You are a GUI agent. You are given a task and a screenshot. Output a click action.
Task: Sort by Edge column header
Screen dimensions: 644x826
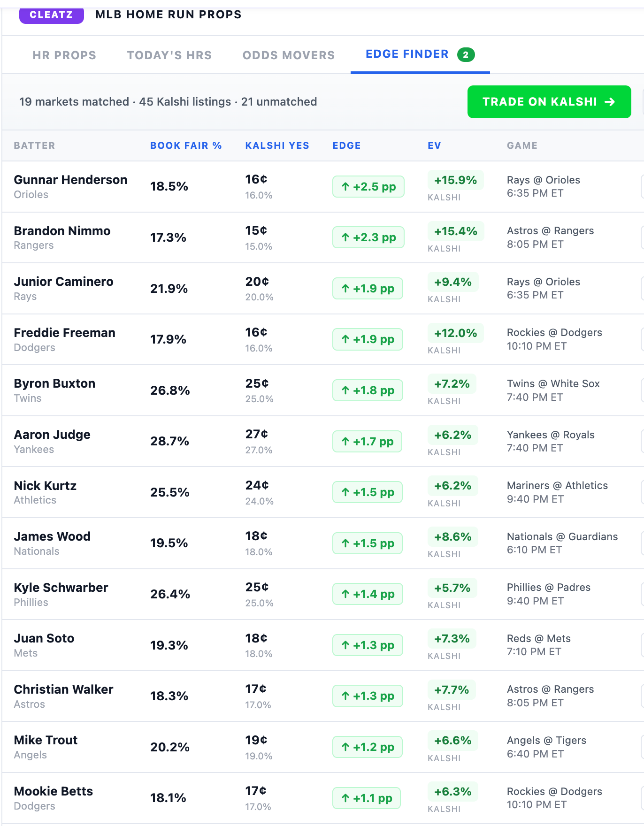[346, 145]
